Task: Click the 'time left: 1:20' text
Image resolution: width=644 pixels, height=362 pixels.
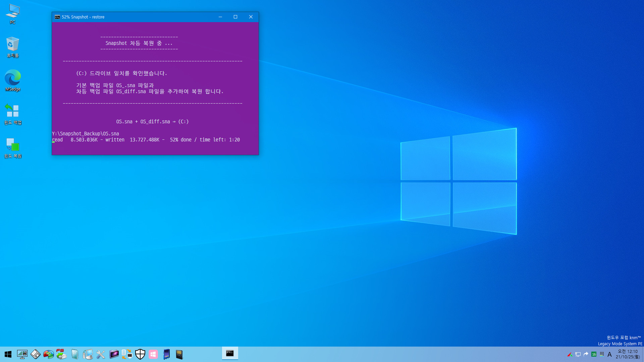Action: coord(220,139)
